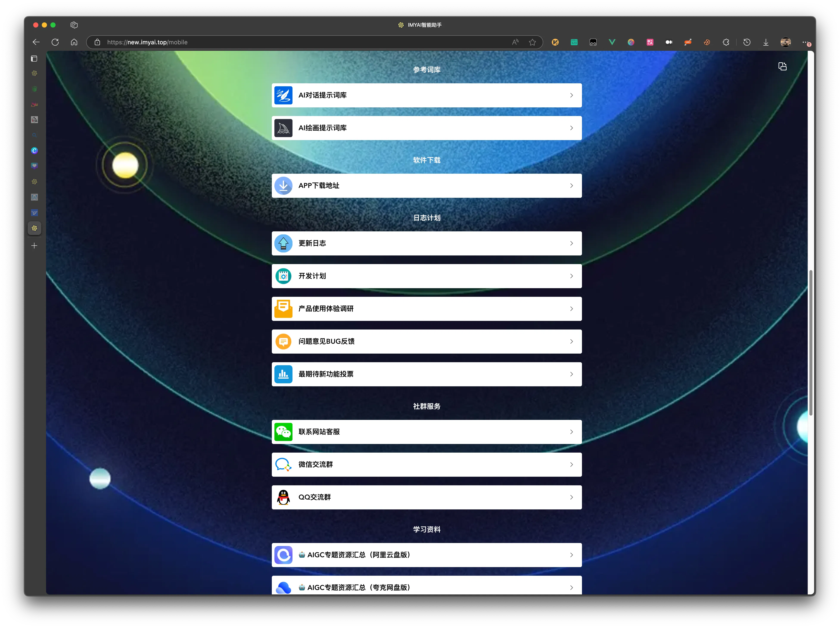Screen dimensions: 840x628
Task: Switch to the Canva vertical tab
Action: pyautogui.click(x=34, y=151)
